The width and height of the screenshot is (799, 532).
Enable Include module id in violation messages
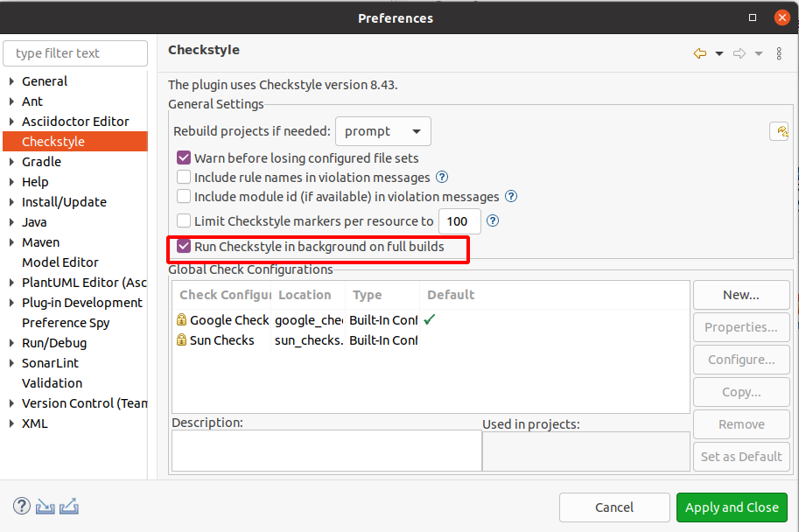pos(184,196)
